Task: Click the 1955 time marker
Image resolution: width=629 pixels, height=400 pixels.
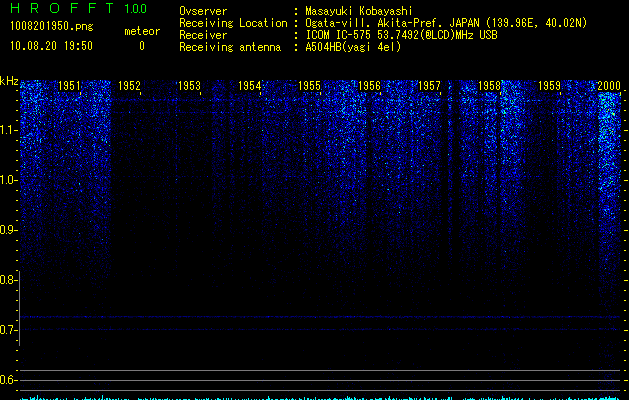Action: 309,86
